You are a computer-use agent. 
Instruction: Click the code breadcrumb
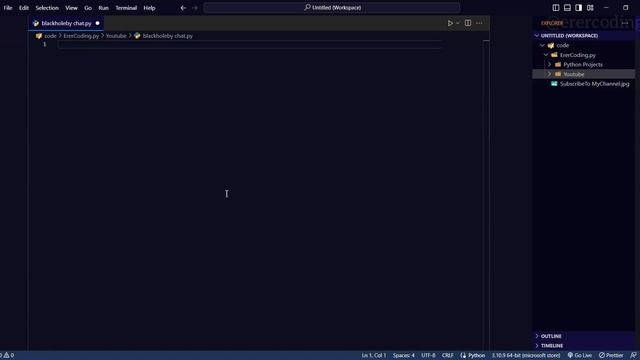50,36
